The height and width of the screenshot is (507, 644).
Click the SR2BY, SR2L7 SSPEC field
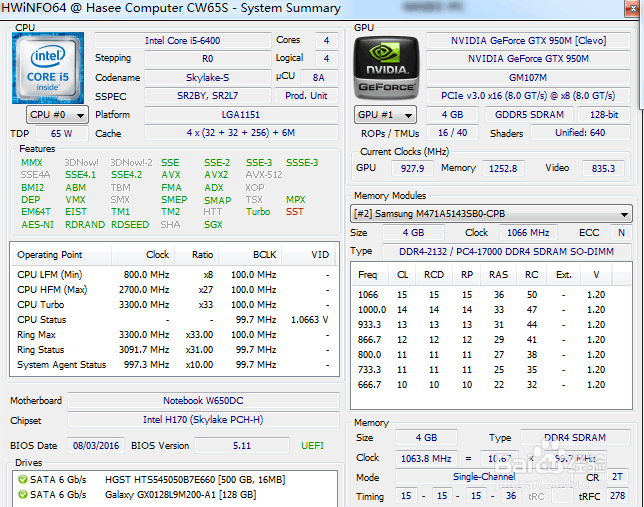tap(207, 96)
